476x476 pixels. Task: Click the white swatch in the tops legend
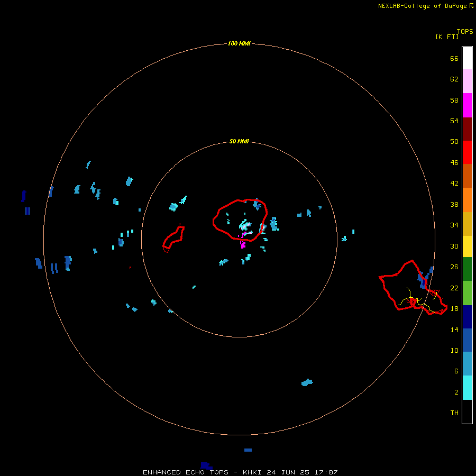[467, 58]
